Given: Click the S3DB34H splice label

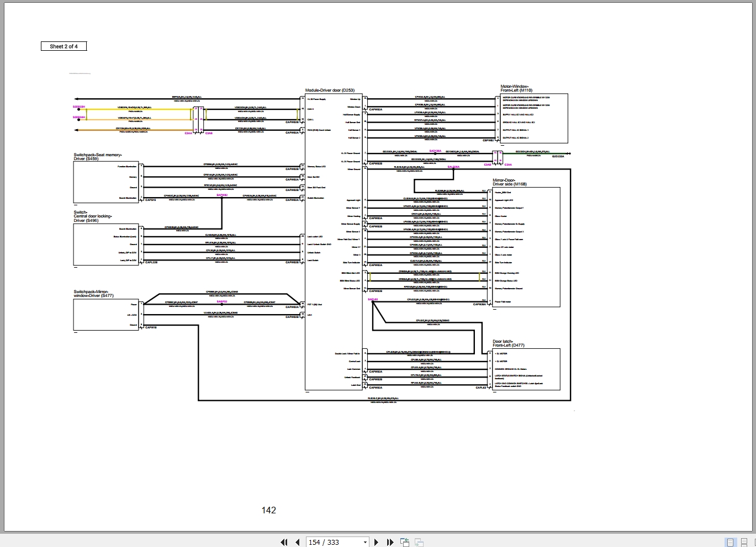Looking at the screenshot, I should 79,117.
